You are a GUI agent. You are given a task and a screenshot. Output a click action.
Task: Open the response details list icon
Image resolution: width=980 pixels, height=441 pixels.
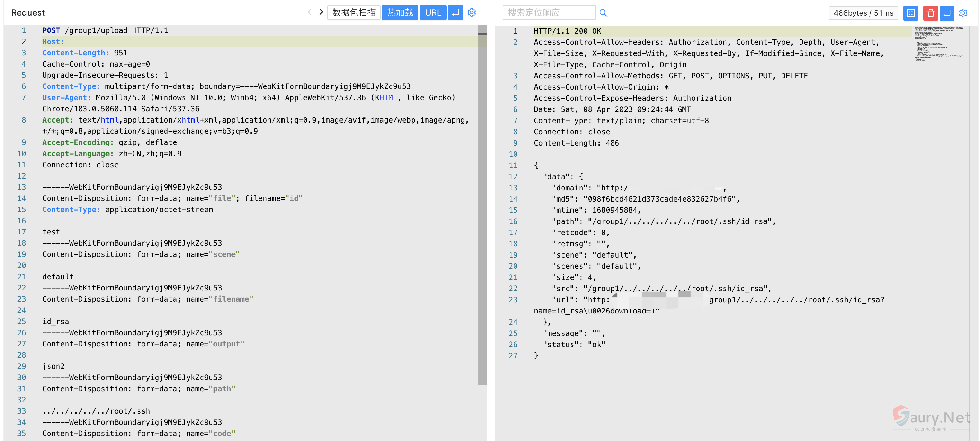[x=910, y=13]
